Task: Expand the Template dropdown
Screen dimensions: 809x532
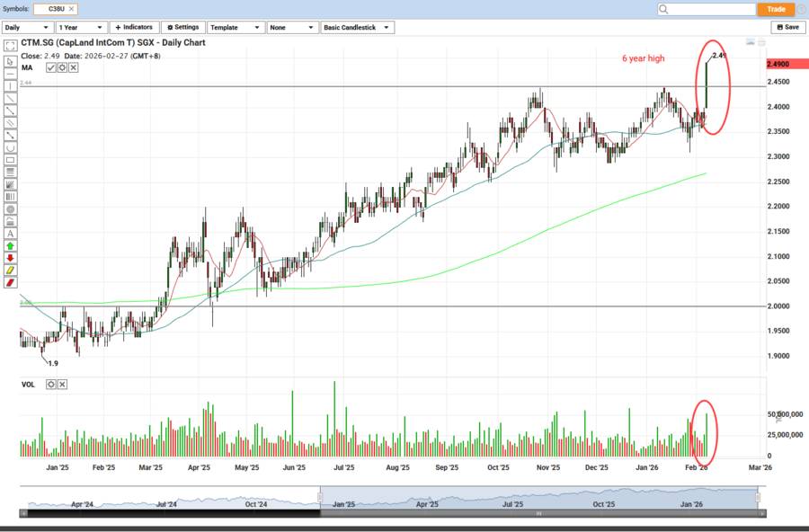Action: click(236, 27)
